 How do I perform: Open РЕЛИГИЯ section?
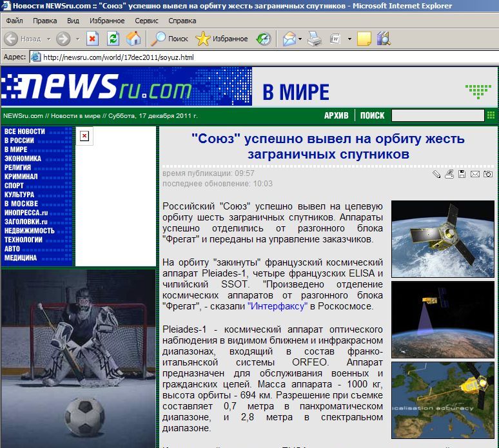point(17,168)
